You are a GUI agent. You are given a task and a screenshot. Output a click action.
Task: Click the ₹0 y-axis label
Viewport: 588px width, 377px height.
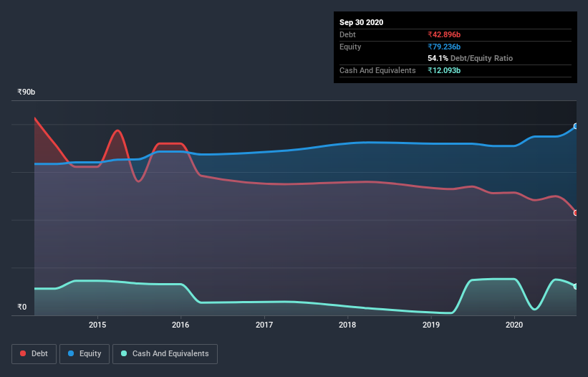click(22, 307)
